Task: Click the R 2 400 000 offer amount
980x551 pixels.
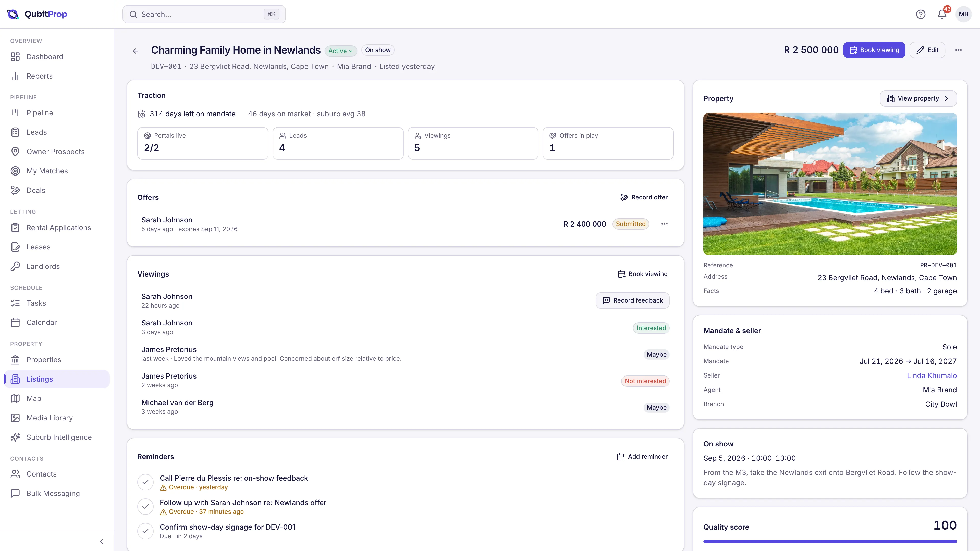Action: click(x=585, y=224)
